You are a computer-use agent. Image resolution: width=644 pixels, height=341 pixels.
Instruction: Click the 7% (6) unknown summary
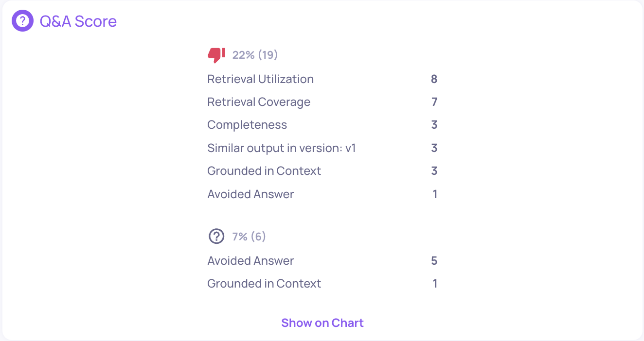[x=249, y=237]
